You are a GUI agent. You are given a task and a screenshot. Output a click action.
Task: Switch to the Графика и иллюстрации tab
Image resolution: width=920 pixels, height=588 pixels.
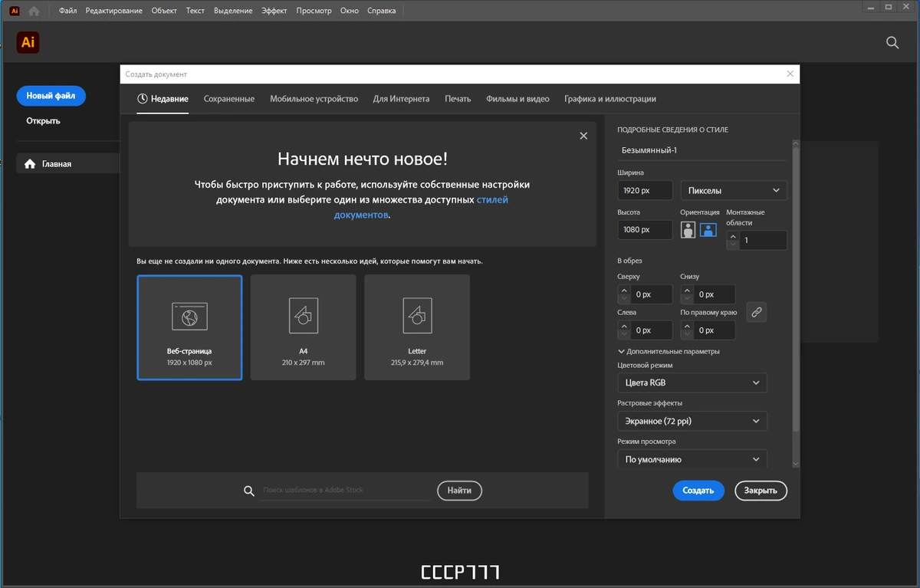click(610, 99)
